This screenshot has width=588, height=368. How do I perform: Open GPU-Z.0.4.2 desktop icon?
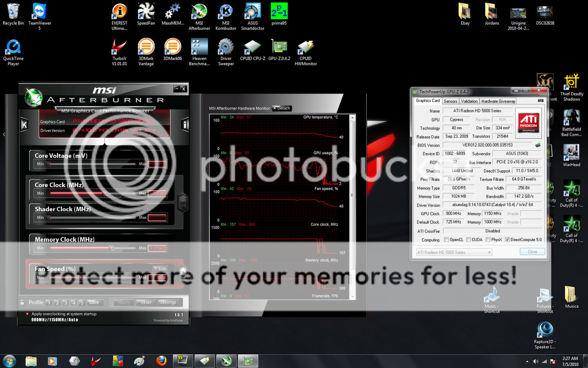(x=279, y=50)
